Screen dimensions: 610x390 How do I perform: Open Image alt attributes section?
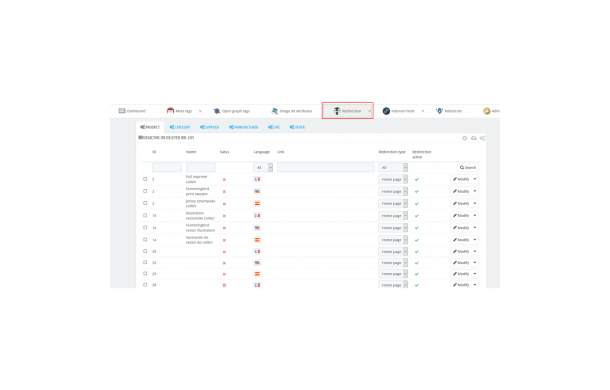click(292, 111)
